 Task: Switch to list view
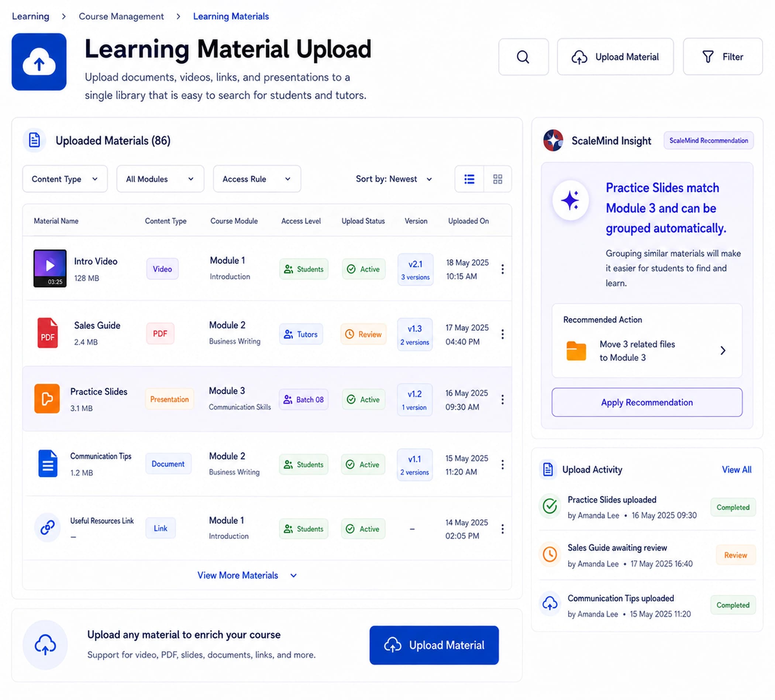point(469,179)
